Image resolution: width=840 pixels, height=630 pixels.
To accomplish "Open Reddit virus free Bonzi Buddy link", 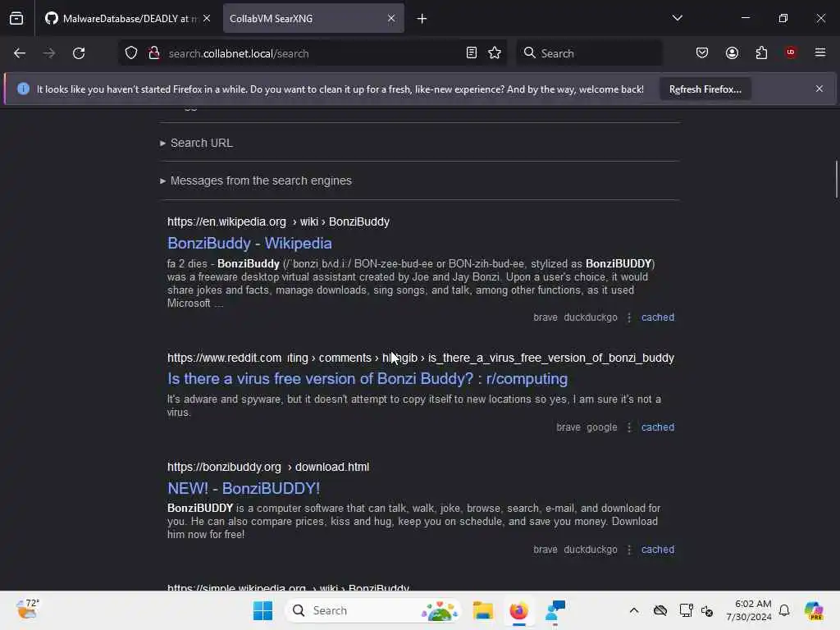I will 367,379.
